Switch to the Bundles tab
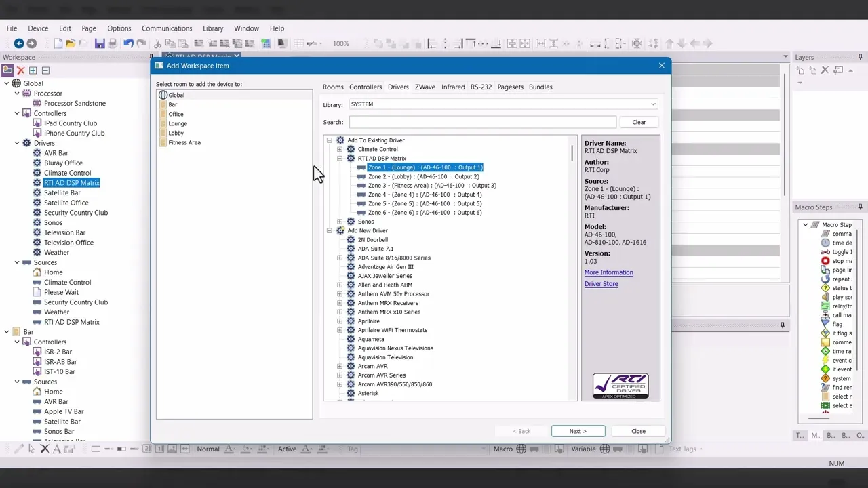868x488 pixels. tap(540, 87)
